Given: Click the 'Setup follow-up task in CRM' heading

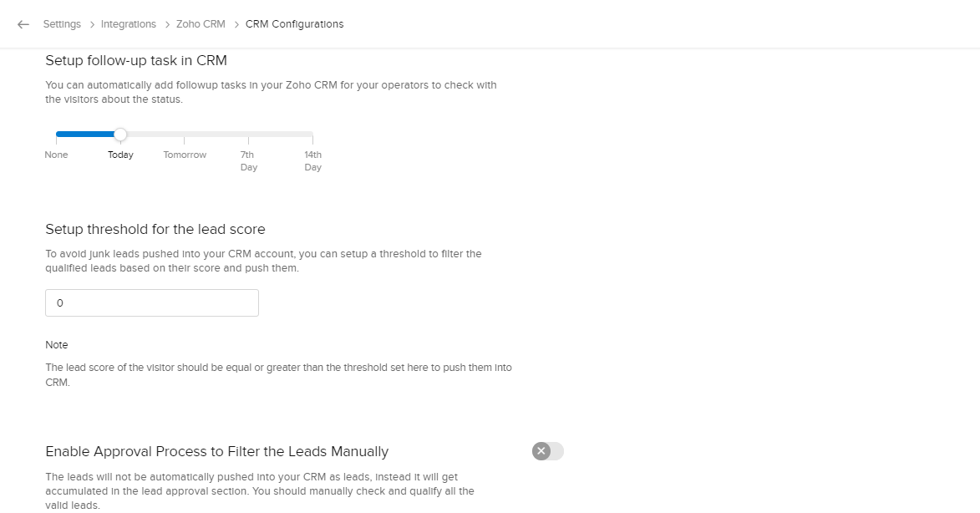Looking at the screenshot, I should (136, 60).
